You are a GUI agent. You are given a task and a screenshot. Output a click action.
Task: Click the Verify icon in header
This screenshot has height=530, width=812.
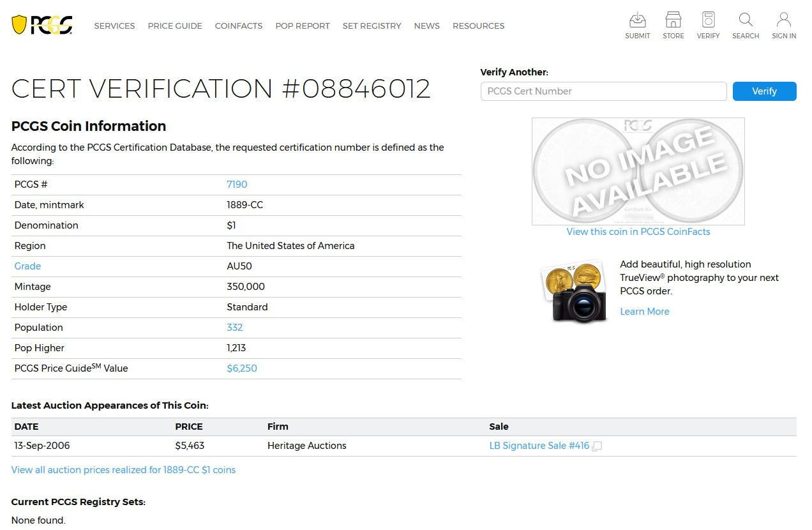[x=708, y=26]
